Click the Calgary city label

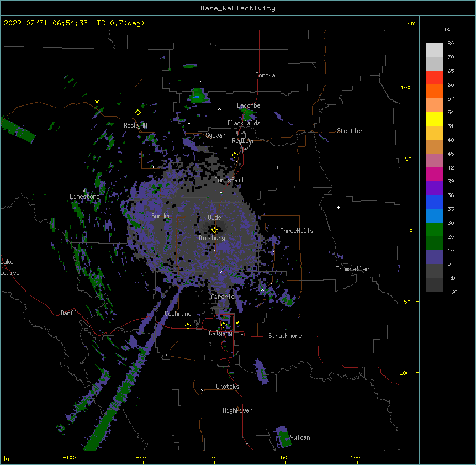click(x=220, y=333)
